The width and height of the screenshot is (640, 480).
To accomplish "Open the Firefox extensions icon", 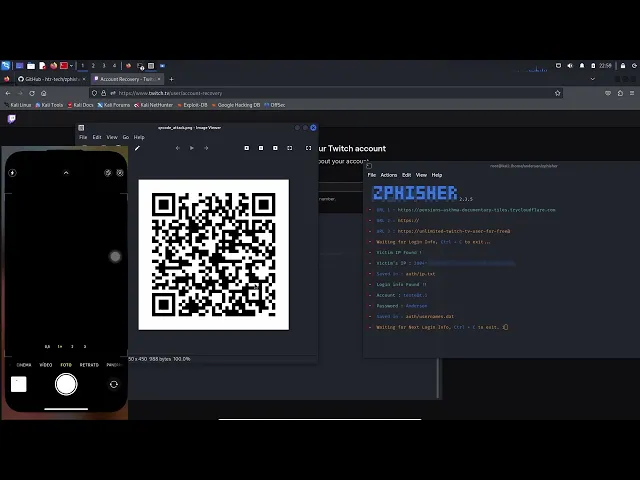I will (620, 93).
